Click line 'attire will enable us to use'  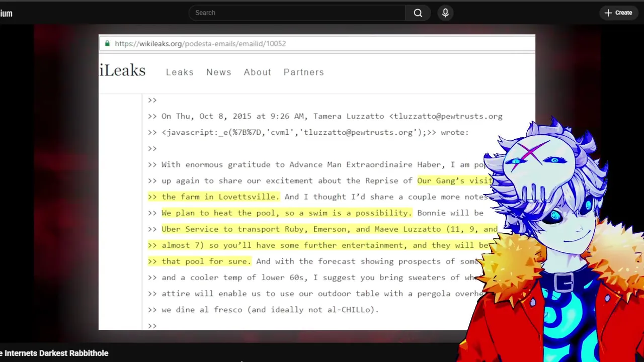coord(315,293)
